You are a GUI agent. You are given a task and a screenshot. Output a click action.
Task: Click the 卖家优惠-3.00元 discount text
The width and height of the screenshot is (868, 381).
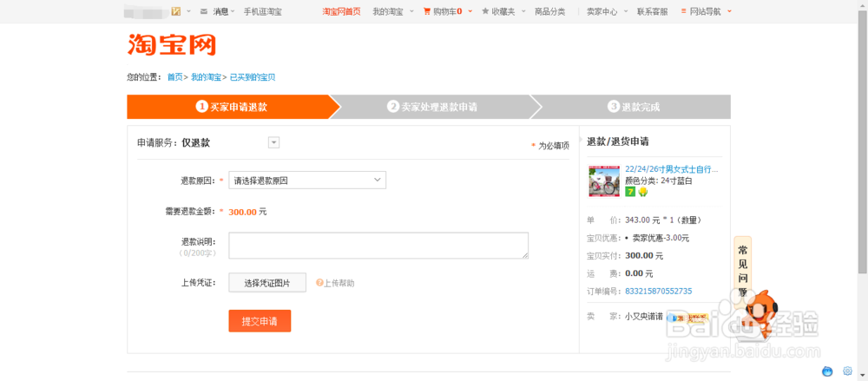[661, 238]
